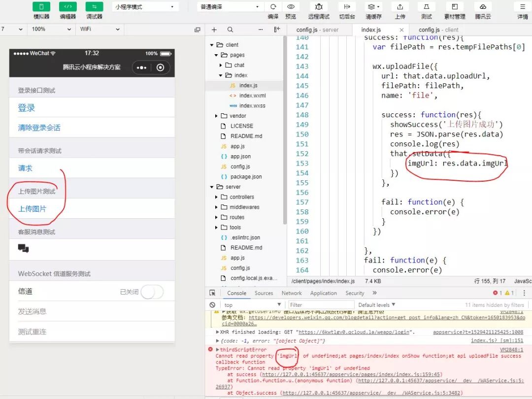Open the zoom 100% dropdown
Screen dimensions: 532x399
51,29
